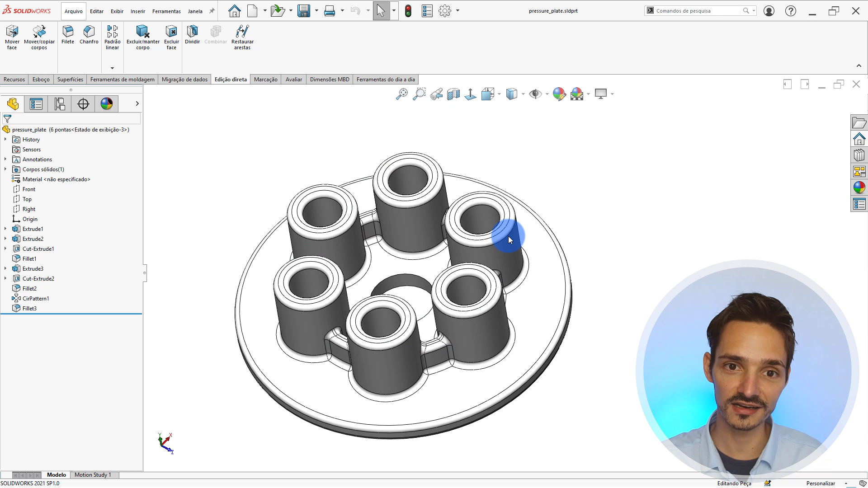This screenshot has width=868, height=488.
Task: Expand the Extrude3 feature
Action: 5,269
